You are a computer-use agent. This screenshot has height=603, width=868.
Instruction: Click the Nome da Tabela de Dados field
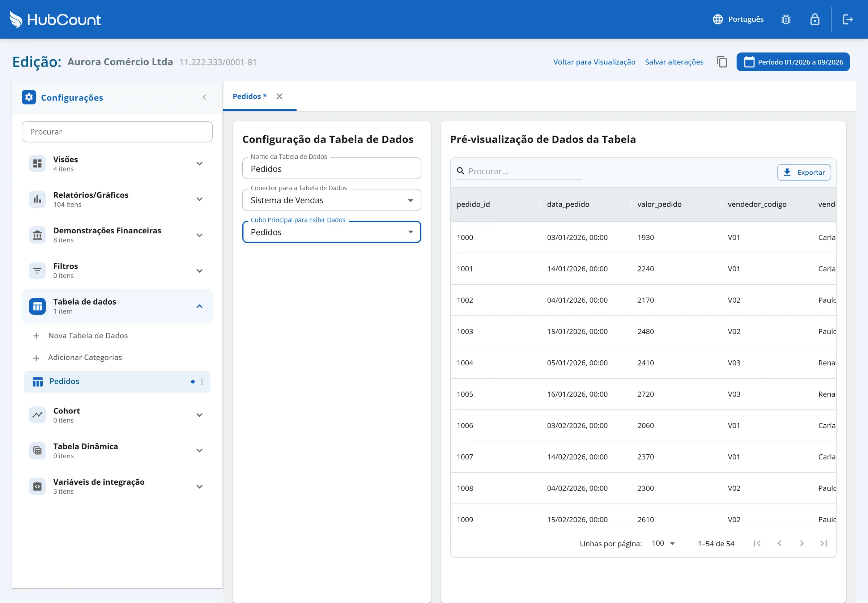point(332,169)
